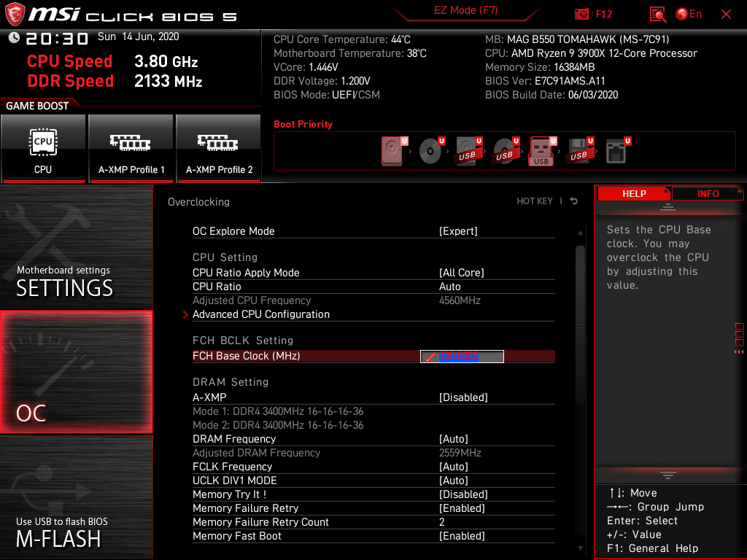The width and height of the screenshot is (747, 560).
Task: Change language with the En globe icon
Action: pos(689,15)
